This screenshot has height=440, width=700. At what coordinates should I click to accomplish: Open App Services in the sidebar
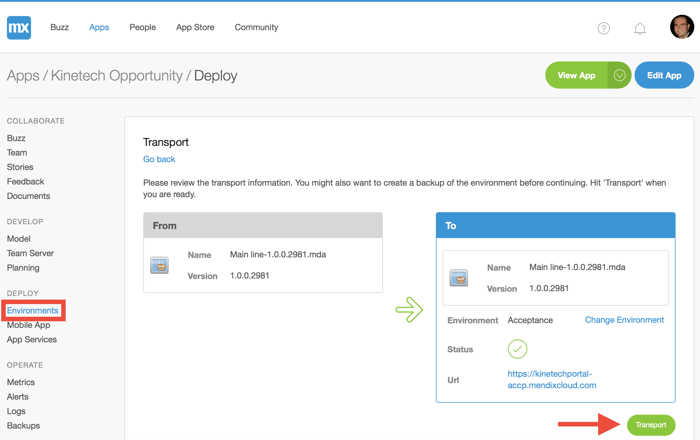[32, 339]
